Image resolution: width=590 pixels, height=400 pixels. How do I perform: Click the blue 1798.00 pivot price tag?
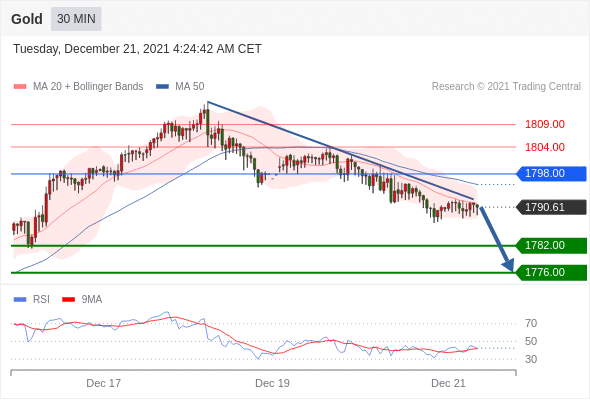pos(551,173)
